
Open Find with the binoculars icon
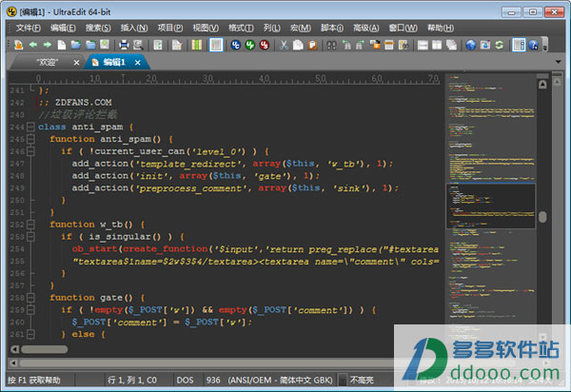point(331,45)
